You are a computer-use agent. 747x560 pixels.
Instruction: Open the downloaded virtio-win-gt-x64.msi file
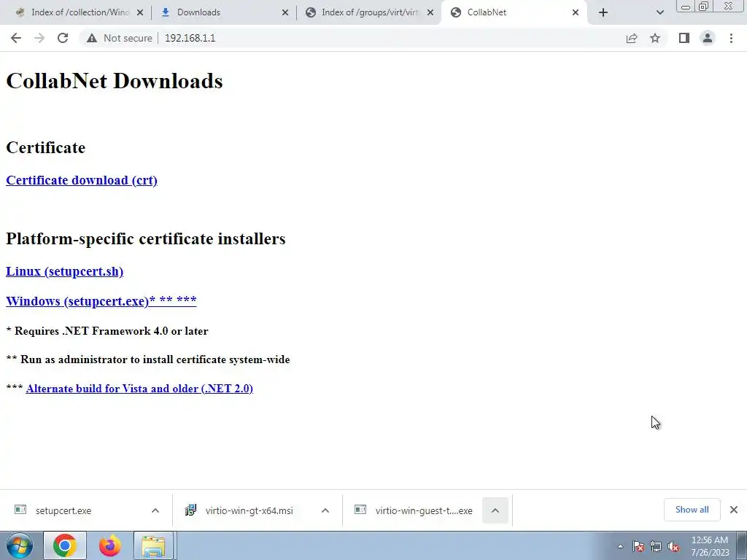coord(249,510)
